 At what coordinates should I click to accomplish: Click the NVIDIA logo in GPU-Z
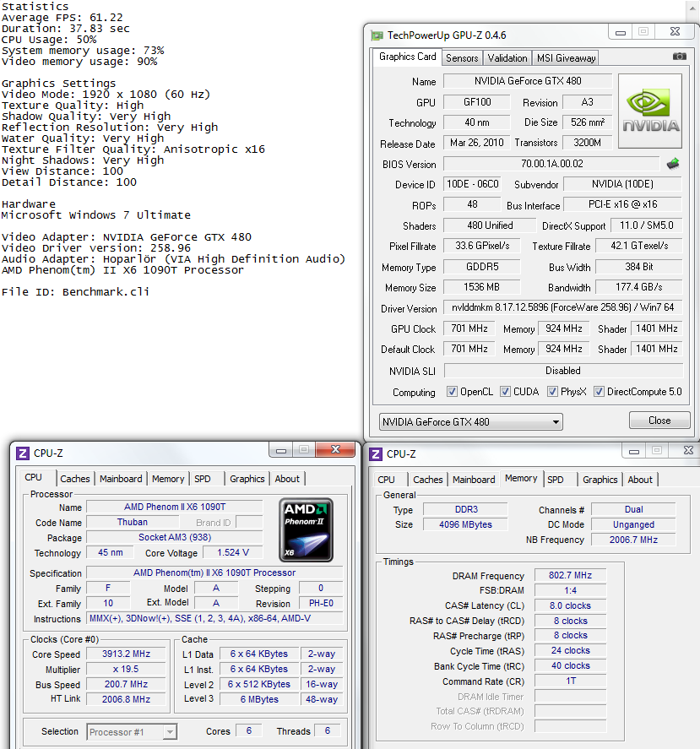pos(650,111)
